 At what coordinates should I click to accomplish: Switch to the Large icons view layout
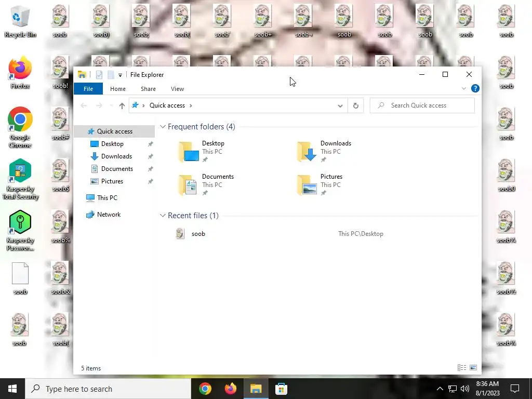(473, 367)
